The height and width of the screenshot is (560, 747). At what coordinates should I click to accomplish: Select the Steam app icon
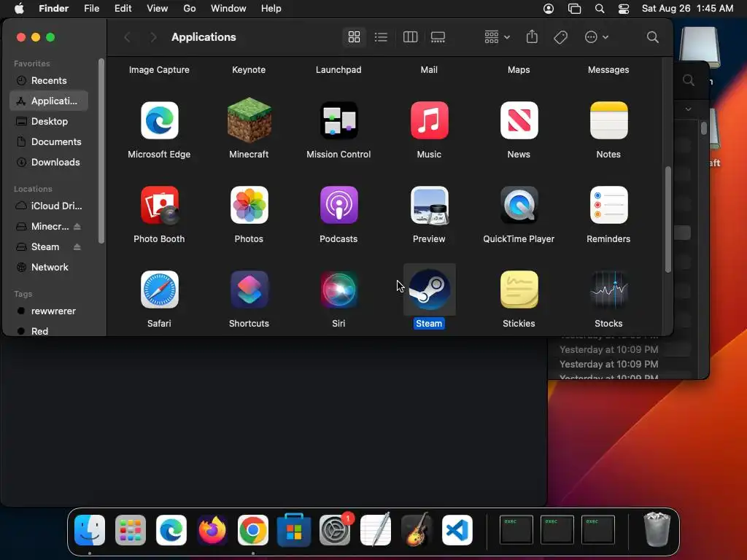pos(429,289)
